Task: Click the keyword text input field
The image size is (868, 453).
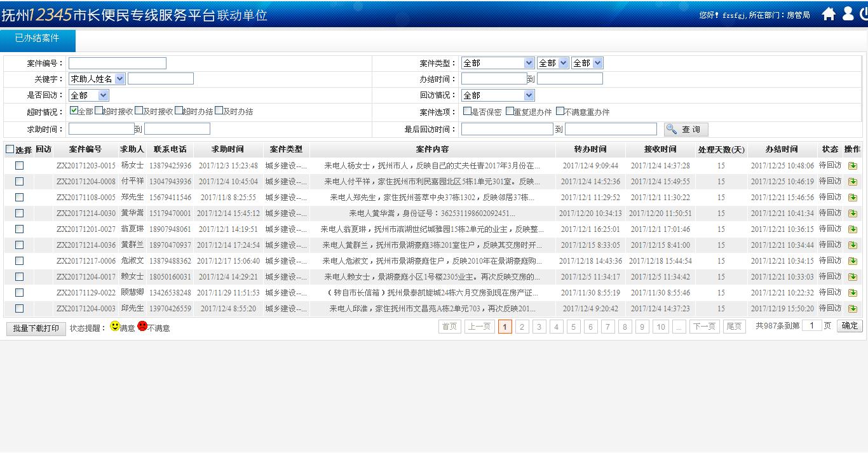Action: [x=161, y=79]
